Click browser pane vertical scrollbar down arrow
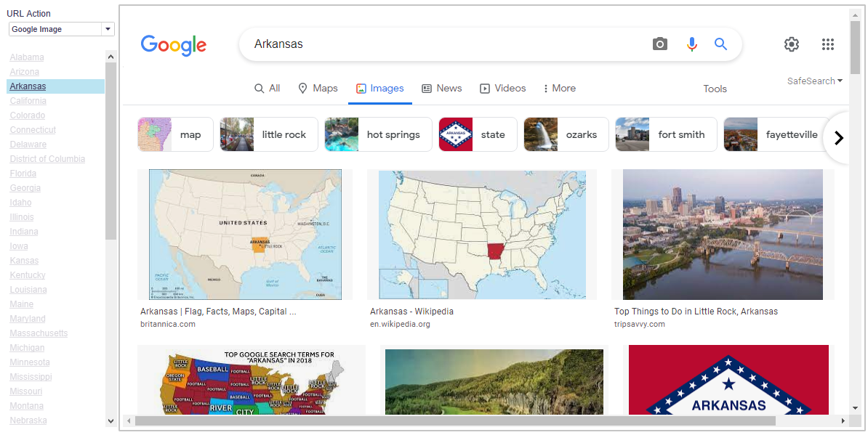The width and height of the screenshot is (868, 435). click(855, 408)
